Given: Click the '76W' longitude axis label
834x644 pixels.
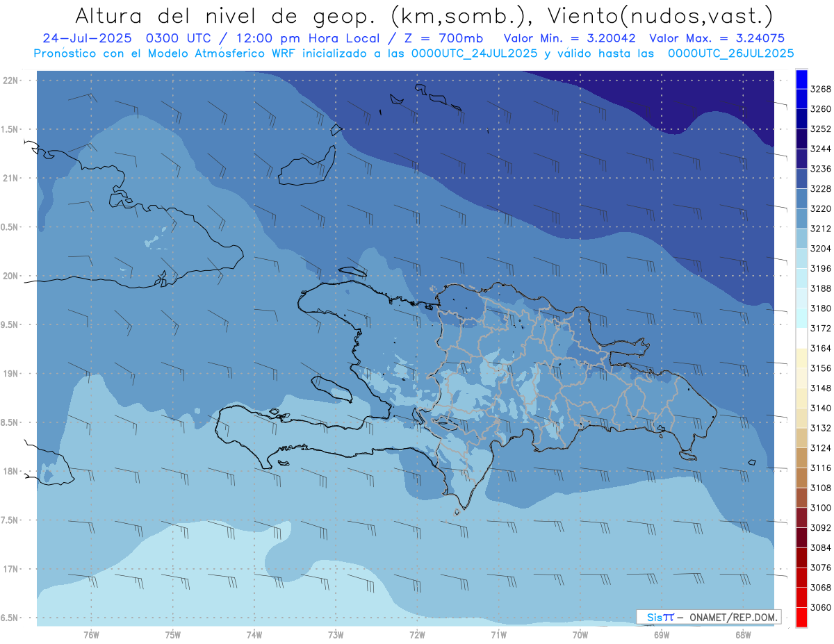Looking at the screenshot, I should point(91,634).
